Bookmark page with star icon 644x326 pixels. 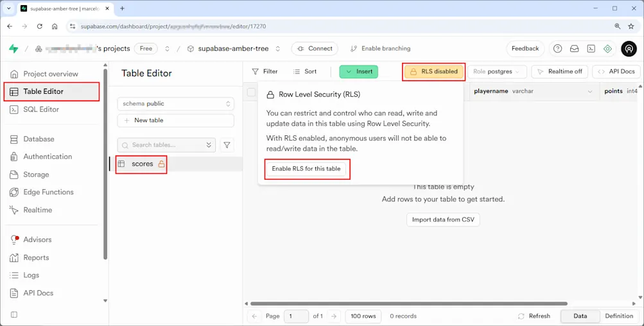pyautogui.click(x=631, y=26)
